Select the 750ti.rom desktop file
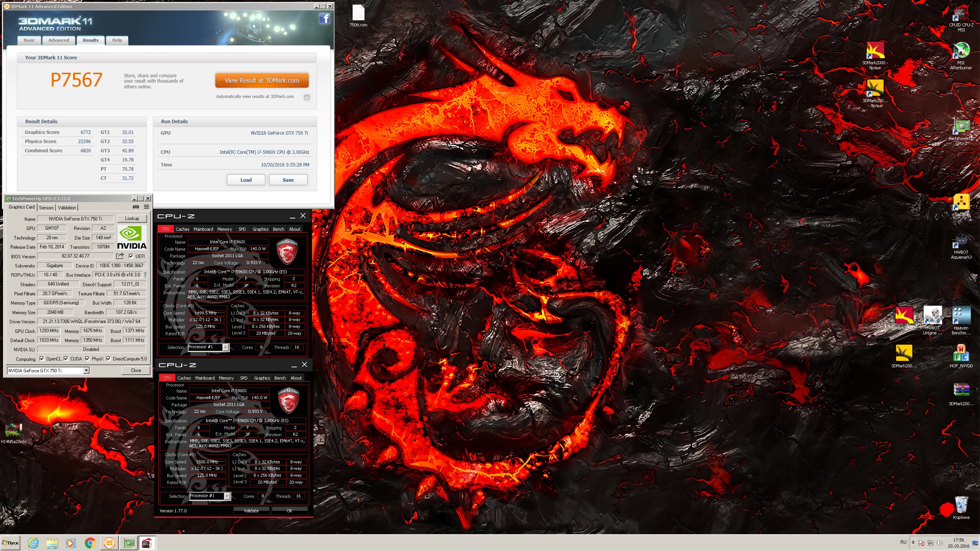The height and width of the screenshot is (551, 980). (358, 16)
